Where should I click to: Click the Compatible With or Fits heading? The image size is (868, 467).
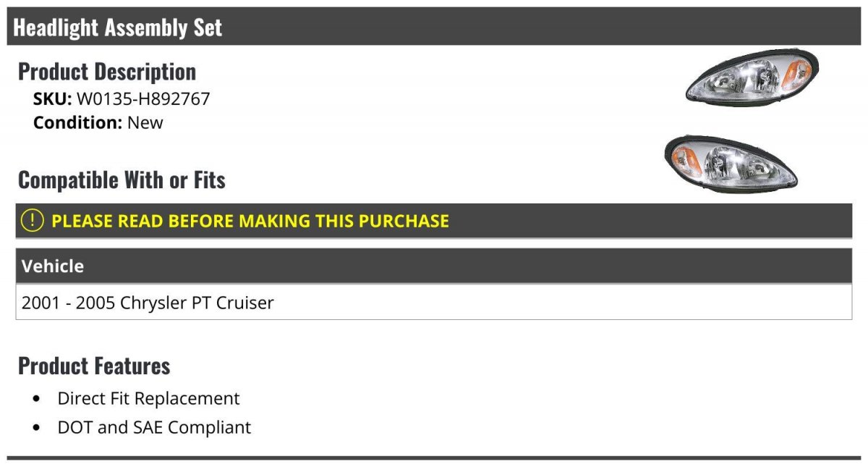coord(122,180)
